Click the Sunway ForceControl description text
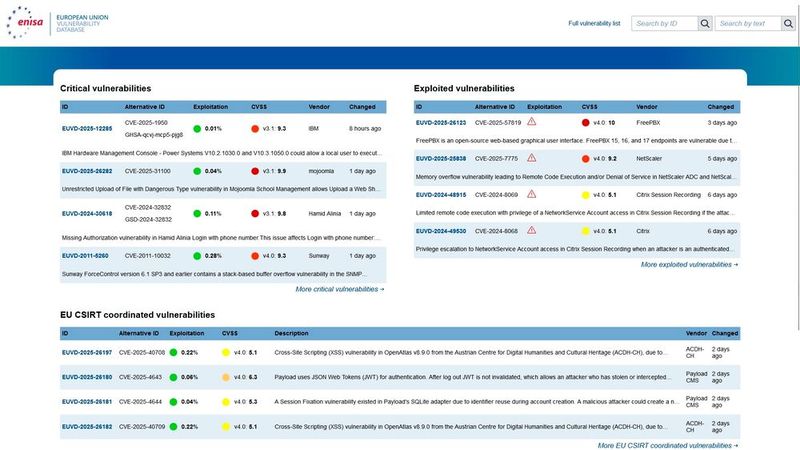The width and height of the screenshot is (800, 450). coord(214,274)
